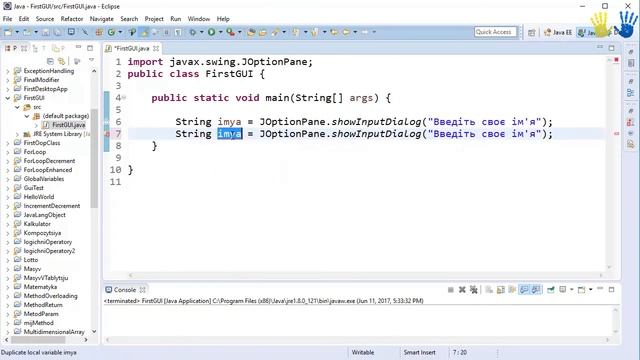Screen dimensions: 640x360
Task: Open the Window menu
Action: pos(198,19)
